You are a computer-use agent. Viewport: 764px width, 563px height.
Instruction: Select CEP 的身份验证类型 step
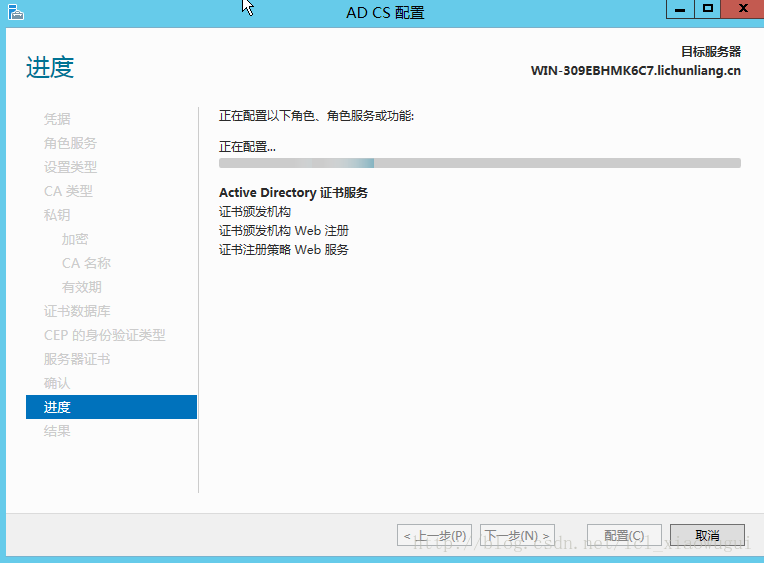(105, 335)
